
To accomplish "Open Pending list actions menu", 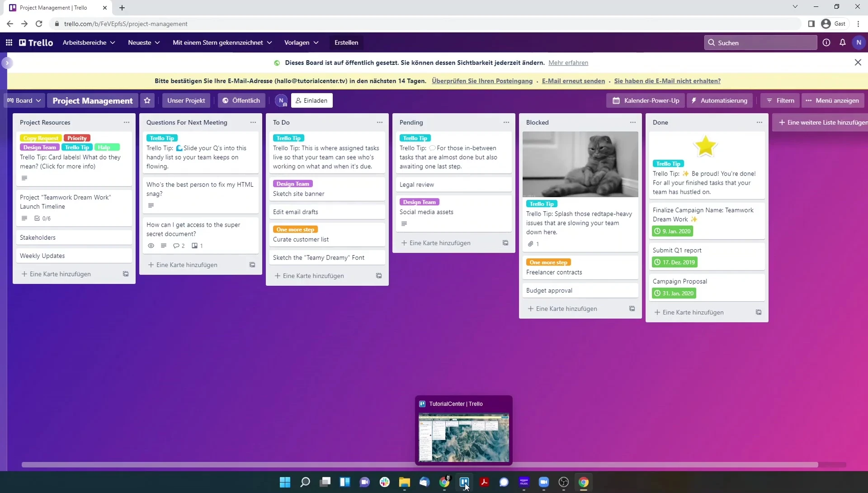I will 506,123.
